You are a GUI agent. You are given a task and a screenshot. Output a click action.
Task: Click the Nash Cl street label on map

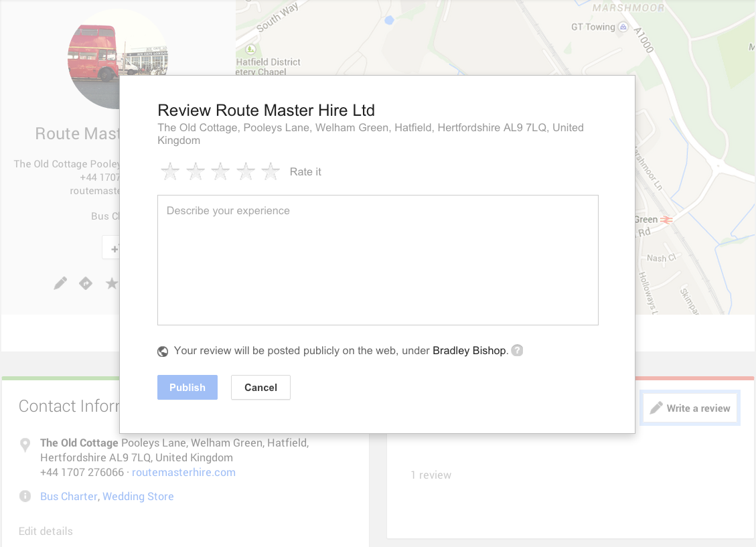tap(661, 258)
